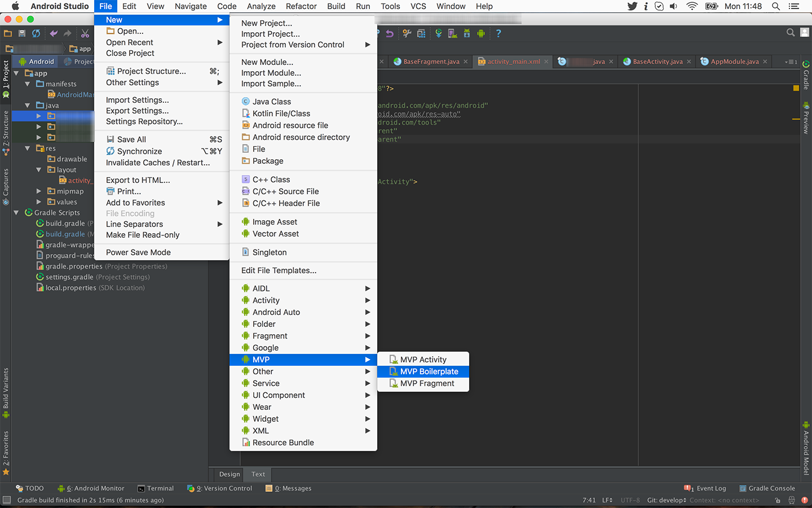Click the Save All toolbar icon
This screenshot has width=812, height=508.
22,33
